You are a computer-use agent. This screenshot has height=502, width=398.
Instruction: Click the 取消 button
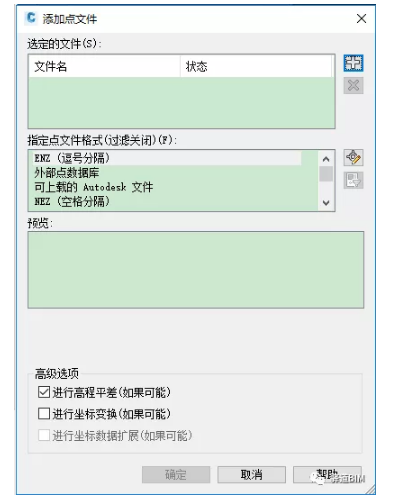pos(252,474)
